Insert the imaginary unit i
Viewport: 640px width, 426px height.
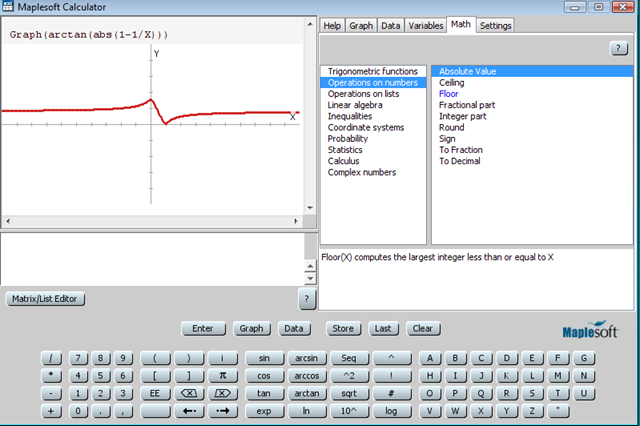point(222,358)
